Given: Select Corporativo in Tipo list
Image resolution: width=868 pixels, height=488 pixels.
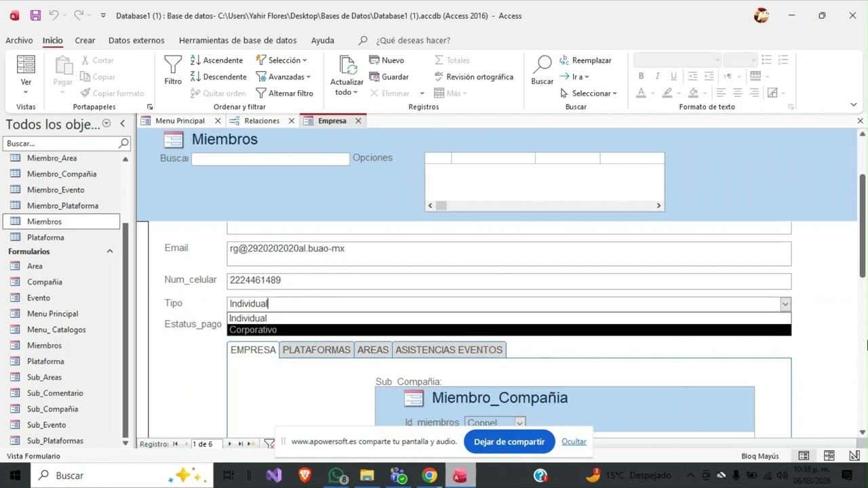Looking at the screenshot, I should click(509, 330).
